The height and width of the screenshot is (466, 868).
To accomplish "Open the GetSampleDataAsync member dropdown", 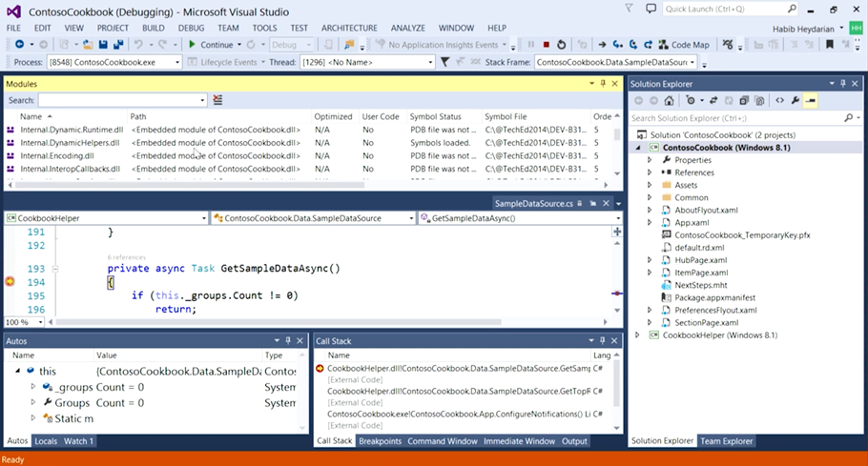I will click(618, 218).
